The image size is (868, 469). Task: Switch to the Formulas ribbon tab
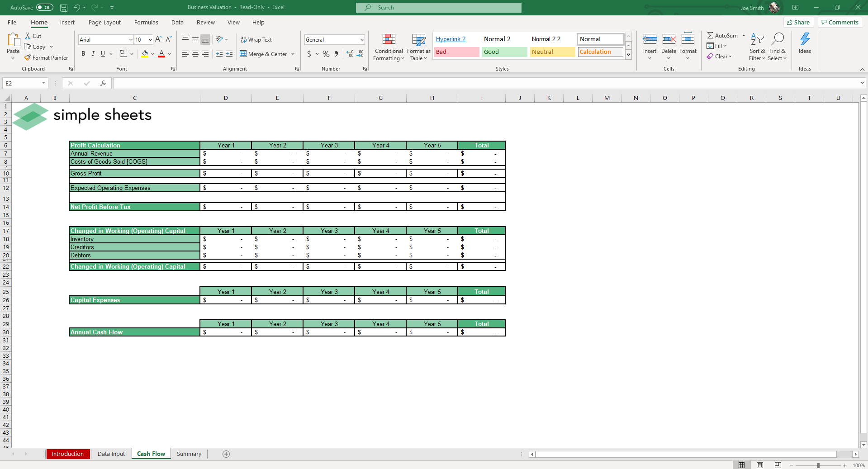pyautogui.click(x=146, y=22)
